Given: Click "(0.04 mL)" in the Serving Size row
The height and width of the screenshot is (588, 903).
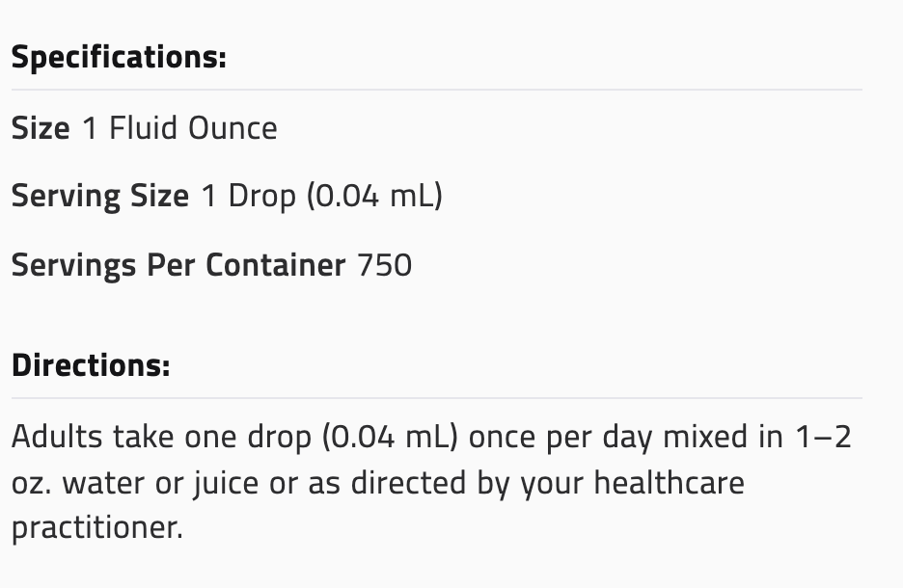Looking at the screenshot, I should [373, 196].
